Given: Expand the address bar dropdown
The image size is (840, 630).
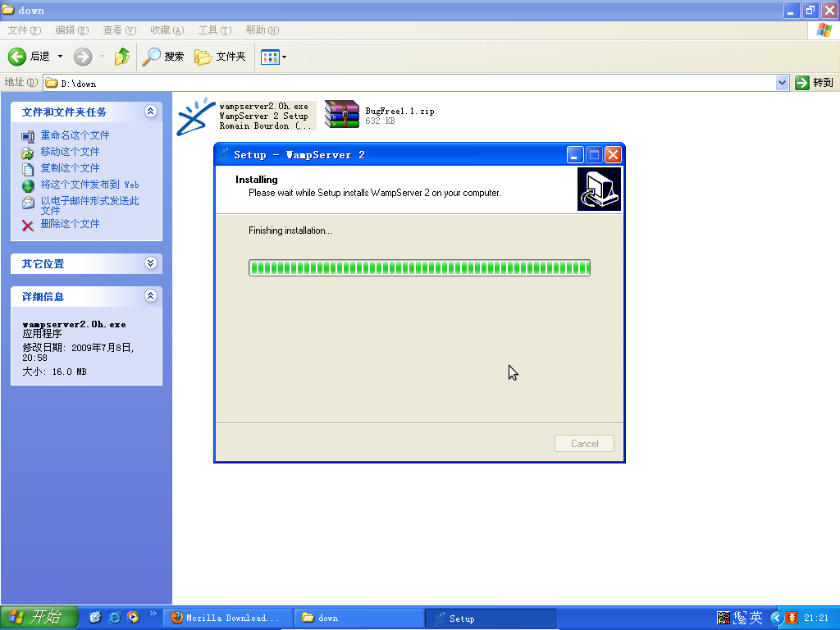Looking at the screenshot, I should coord(782,83).
